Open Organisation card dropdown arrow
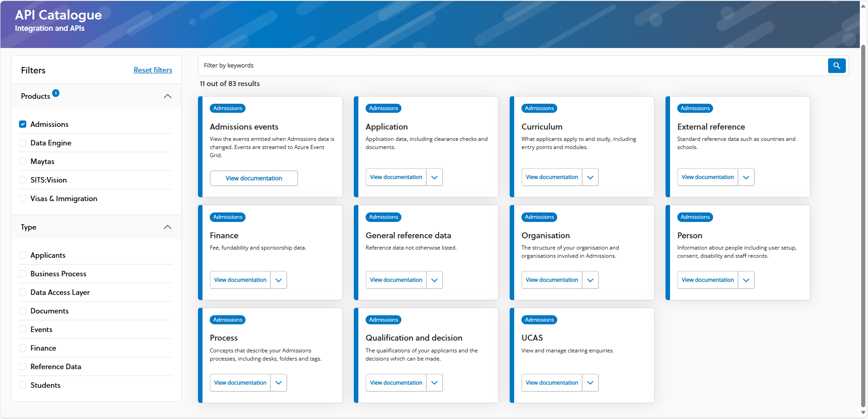 click(x=590, y=280)
